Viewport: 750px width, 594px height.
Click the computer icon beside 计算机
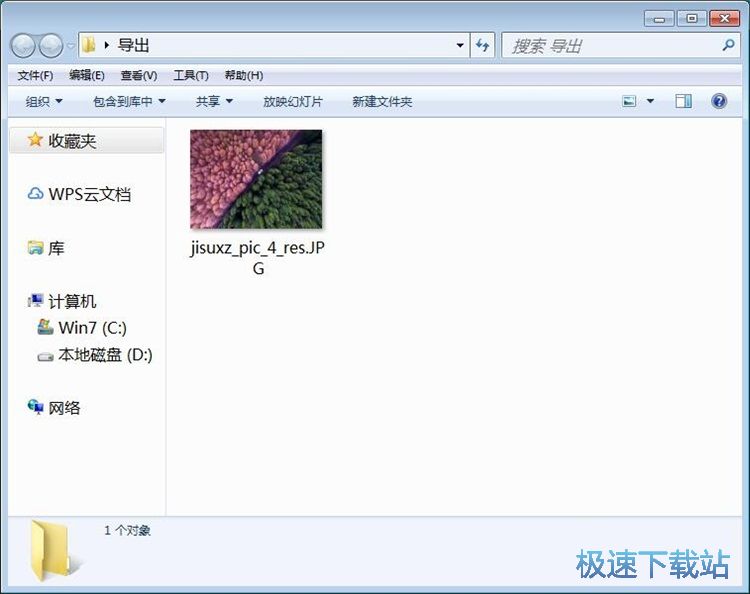[x=35, y=300]
